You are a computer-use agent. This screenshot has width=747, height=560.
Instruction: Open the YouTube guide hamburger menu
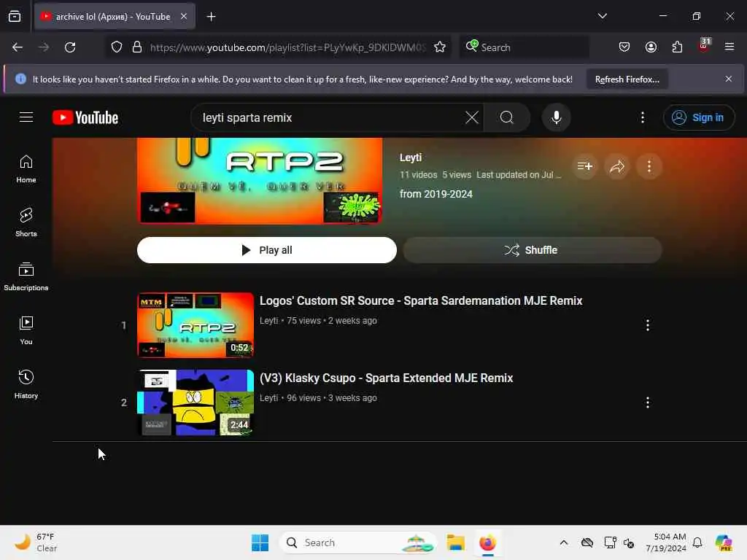pos(26,117)
